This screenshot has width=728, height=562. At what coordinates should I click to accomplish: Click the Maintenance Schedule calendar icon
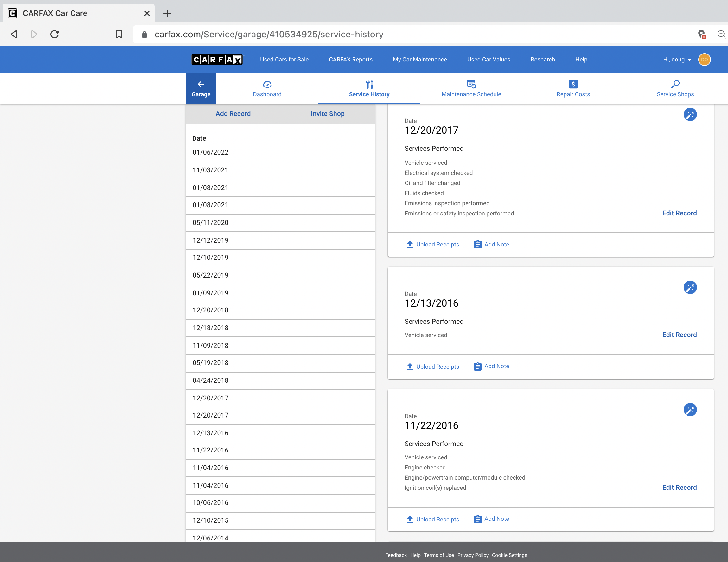point(471,84)
